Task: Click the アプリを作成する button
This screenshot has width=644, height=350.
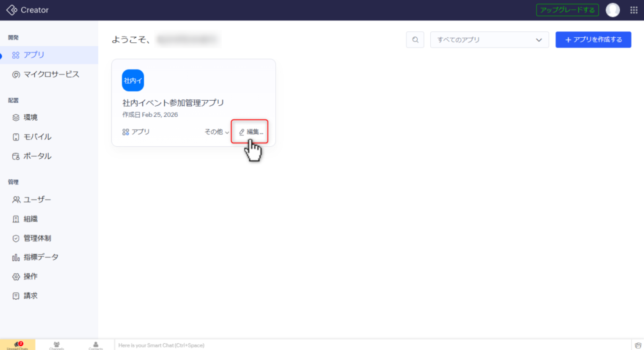Action: tap(593, 40)
